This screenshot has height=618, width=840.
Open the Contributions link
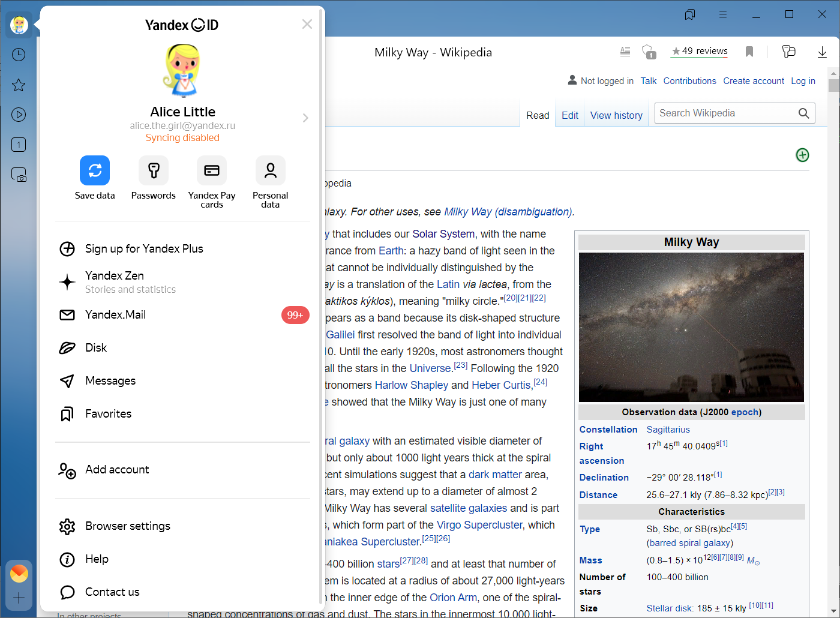point(690,81)
